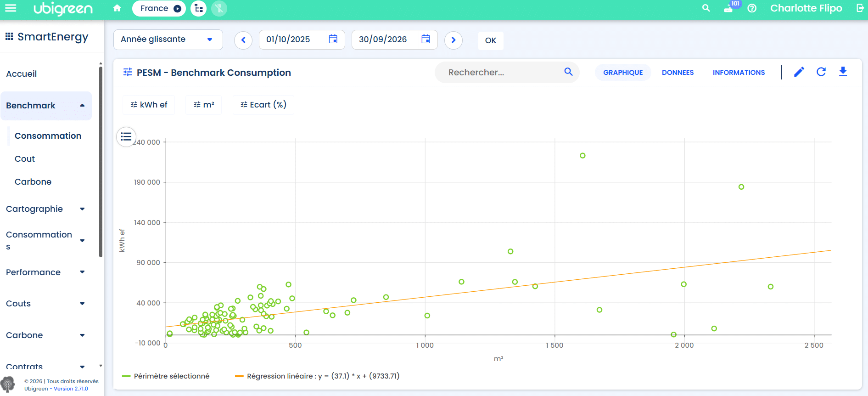Screen dimensions: 868x396
Task: Open the kWh ef filter button
Action: pyautogui.click(x=149, y=105)
